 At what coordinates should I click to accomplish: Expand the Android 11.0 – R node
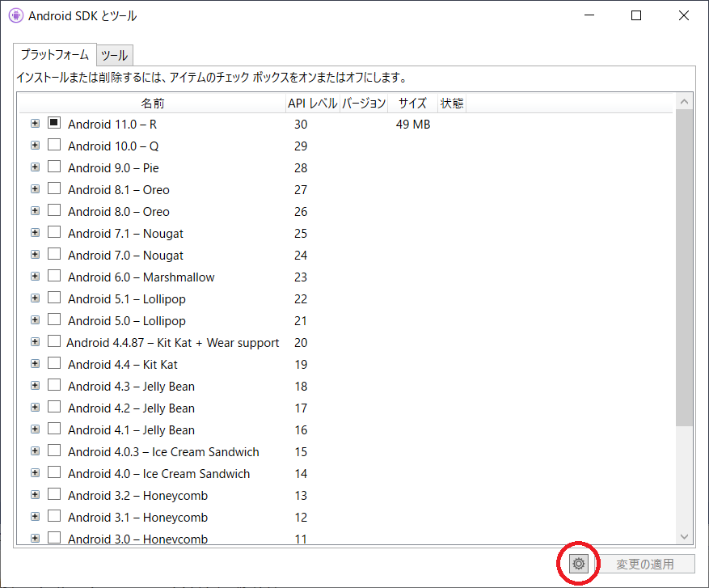(x=35, y=123)
